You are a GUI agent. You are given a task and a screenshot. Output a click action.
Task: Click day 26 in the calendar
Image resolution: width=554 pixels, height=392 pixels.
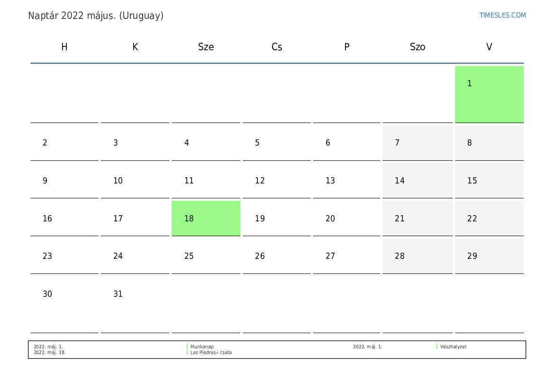coord(277,256)
